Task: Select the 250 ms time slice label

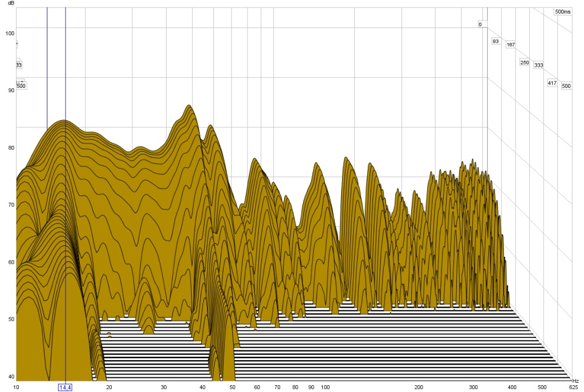Action: 525,62
